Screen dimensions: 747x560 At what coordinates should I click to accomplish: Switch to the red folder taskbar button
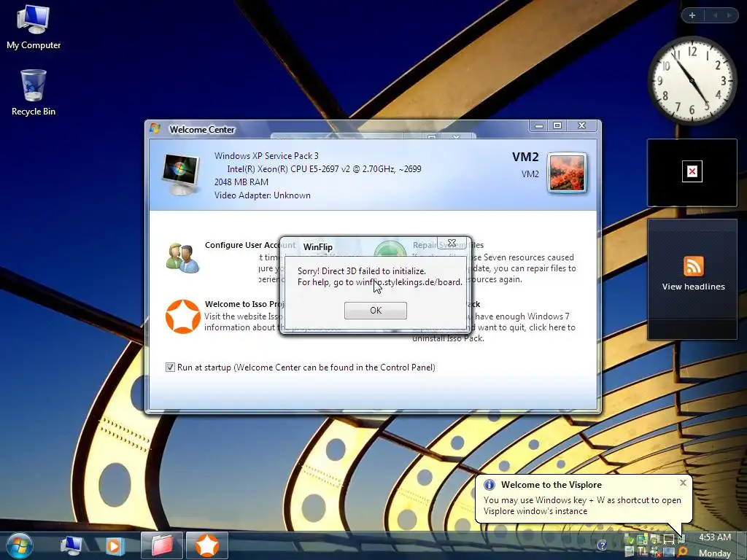click(x=162, y=545)
